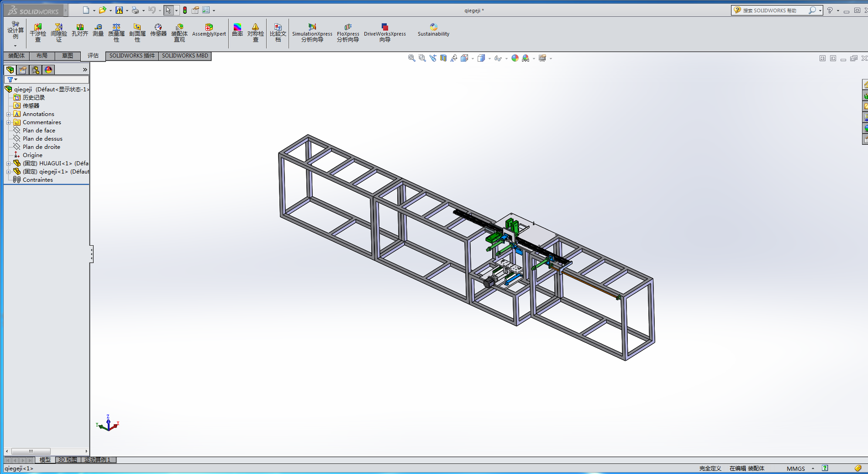Open the 测量 measure tool
868x474 pixels.
(98, 30)
